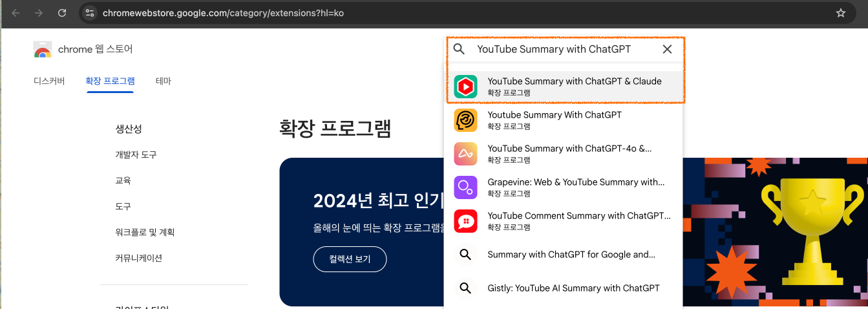Click magnifier icon beside Summary with ChatGPT for Google

click(465, 255)
